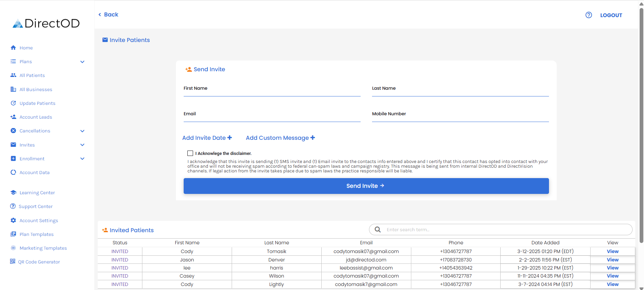Expand the Cancellations submenu chevron

click(x=82, y=131)
